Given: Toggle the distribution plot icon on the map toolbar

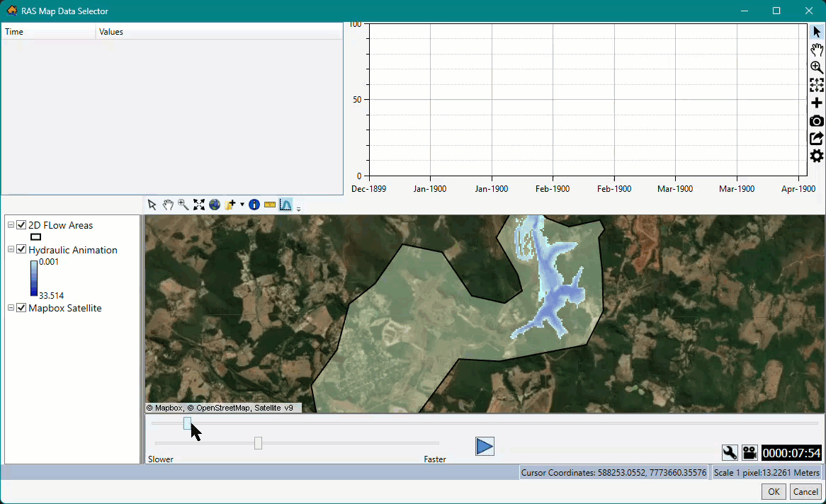Looking at the screenshot, I should click(285, 205).
